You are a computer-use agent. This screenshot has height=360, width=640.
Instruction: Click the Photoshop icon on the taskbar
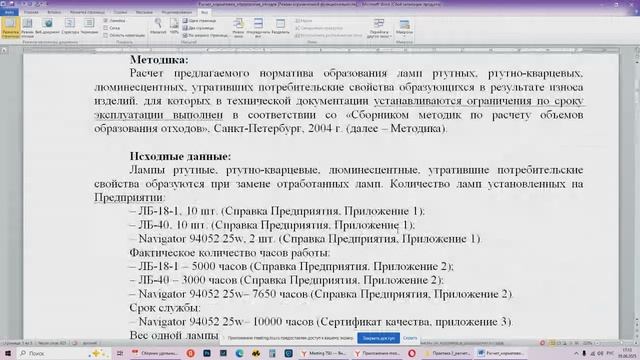click(207, 353)
